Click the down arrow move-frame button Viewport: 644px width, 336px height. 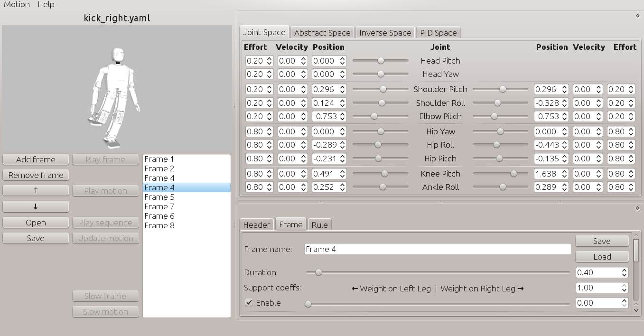36,206
